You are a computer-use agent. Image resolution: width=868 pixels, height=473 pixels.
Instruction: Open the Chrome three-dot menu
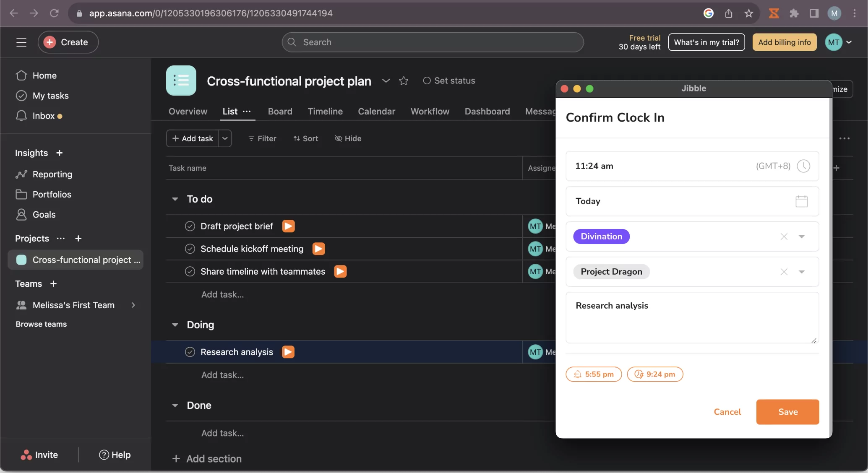(855, 13)
